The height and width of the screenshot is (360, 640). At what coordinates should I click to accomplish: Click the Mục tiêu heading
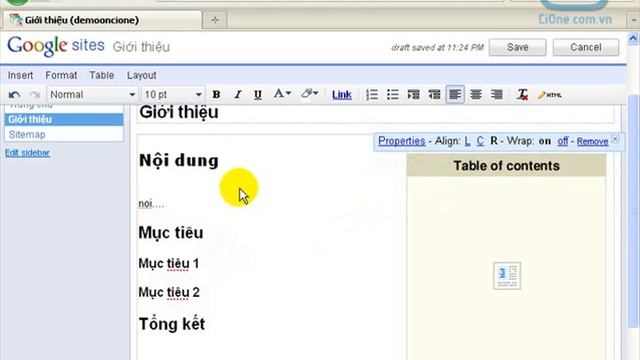pos(171,233)
